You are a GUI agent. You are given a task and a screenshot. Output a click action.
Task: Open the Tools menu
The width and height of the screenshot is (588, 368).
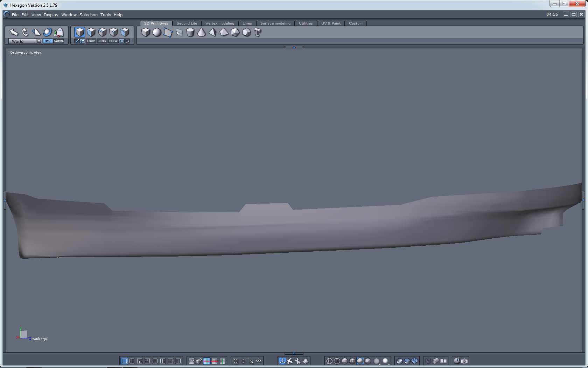coord(106,15)
